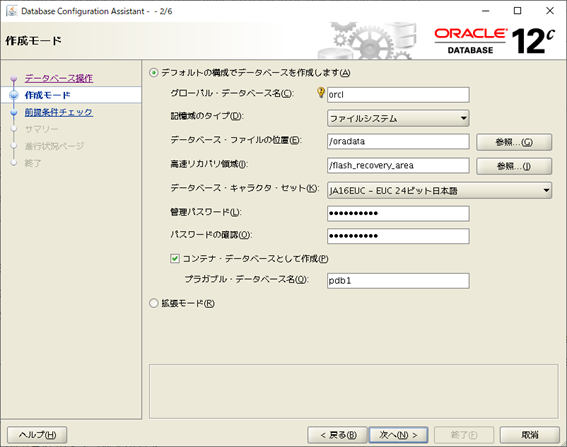Click the 進行状況ページ step
Screen dimensions: 567x447
[54, 146]
